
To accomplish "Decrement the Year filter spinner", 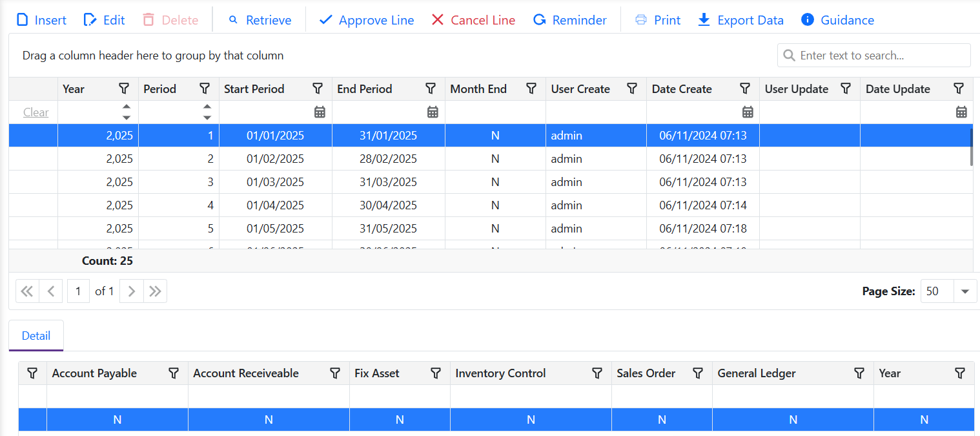I will [127, 118].
